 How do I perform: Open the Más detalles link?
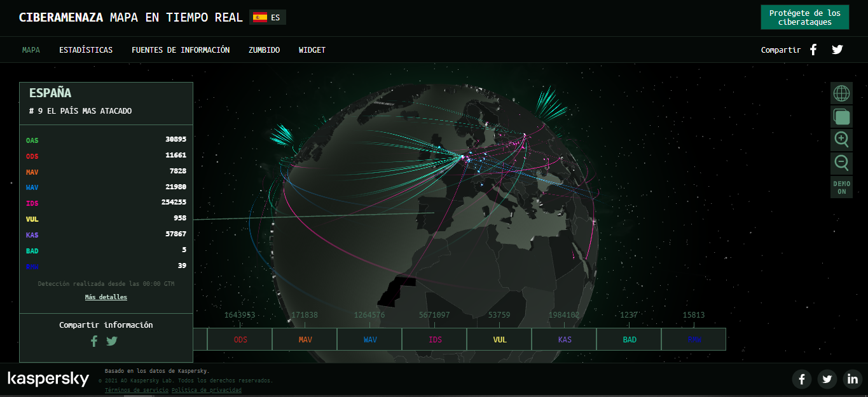click(x=106, y=297)
